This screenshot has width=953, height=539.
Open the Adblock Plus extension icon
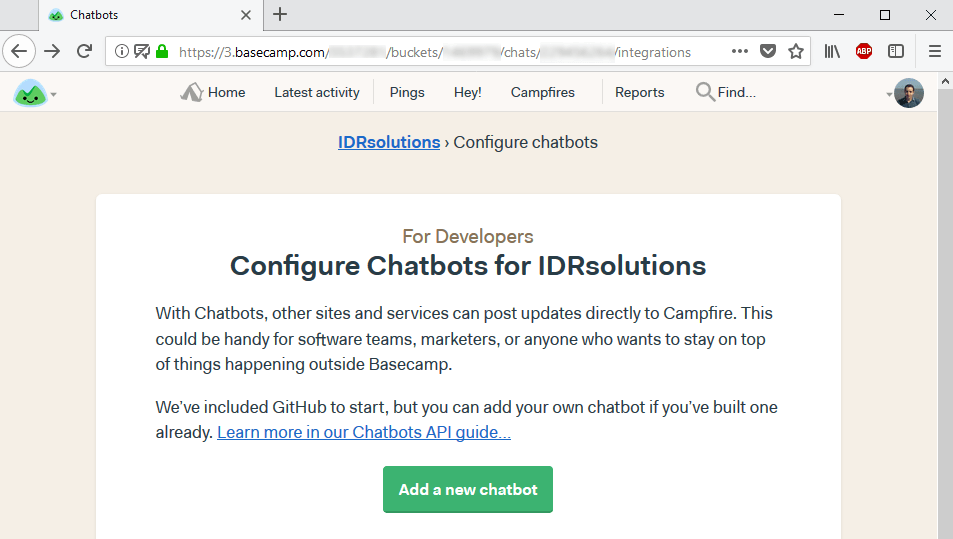(864, 52)
